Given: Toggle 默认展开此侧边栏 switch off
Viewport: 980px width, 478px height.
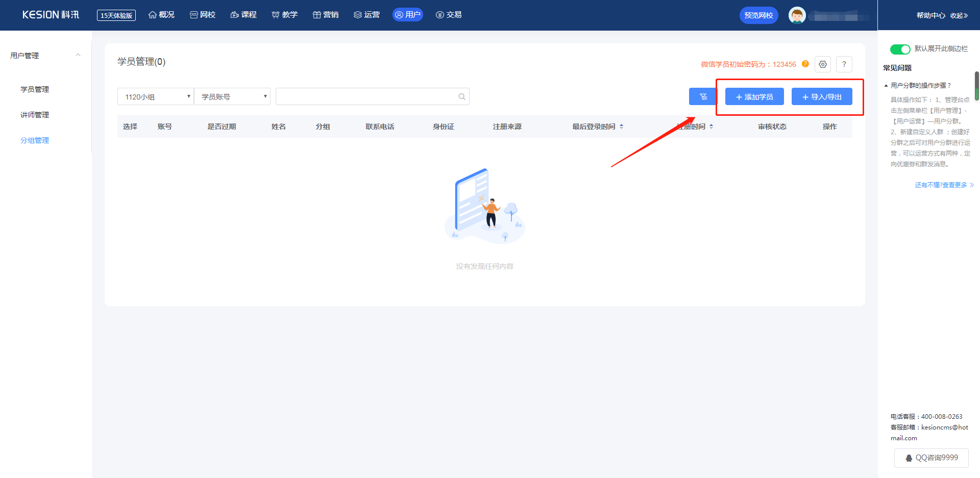Looking at the screenshot, I should point(900,49).
